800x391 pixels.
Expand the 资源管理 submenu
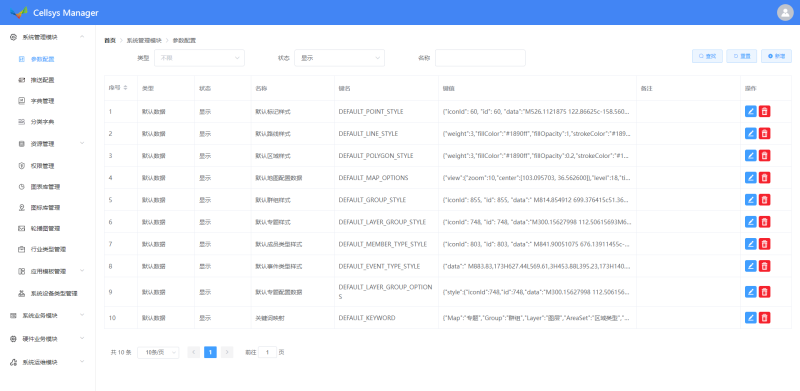point(47,144)
